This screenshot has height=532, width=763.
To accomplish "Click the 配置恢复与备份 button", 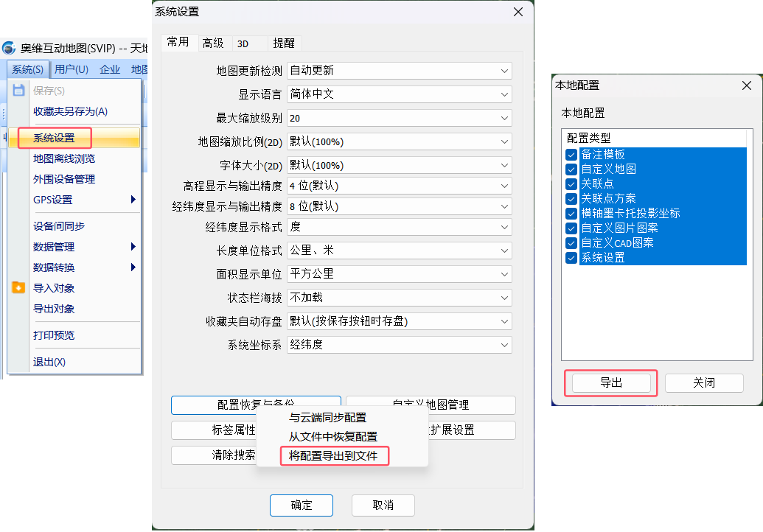I will point(256,405).
